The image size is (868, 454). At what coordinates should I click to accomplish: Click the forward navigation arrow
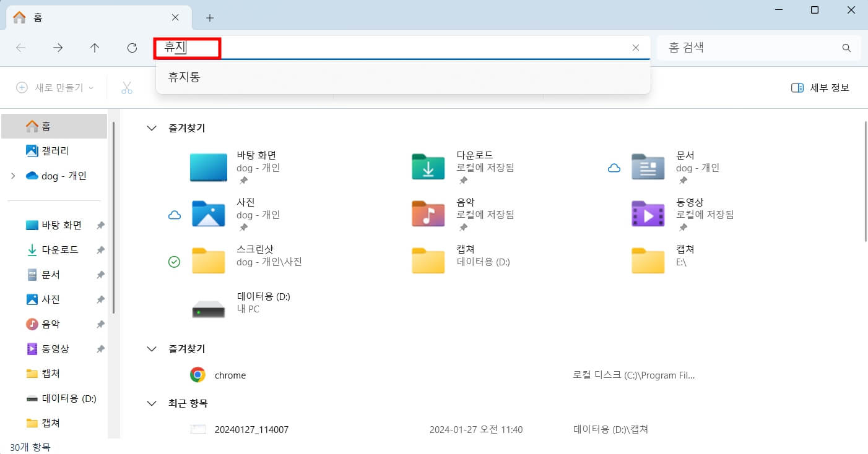[58, 48]
